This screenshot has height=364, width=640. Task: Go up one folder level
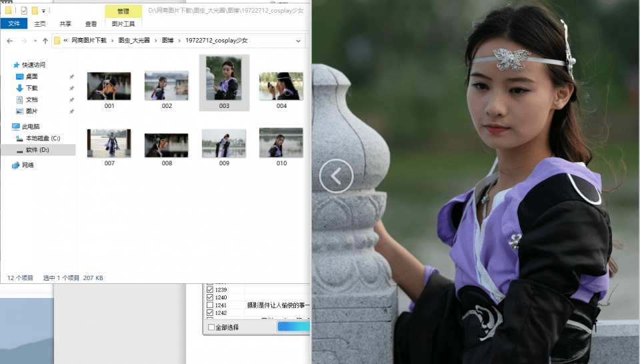[45, 41]
